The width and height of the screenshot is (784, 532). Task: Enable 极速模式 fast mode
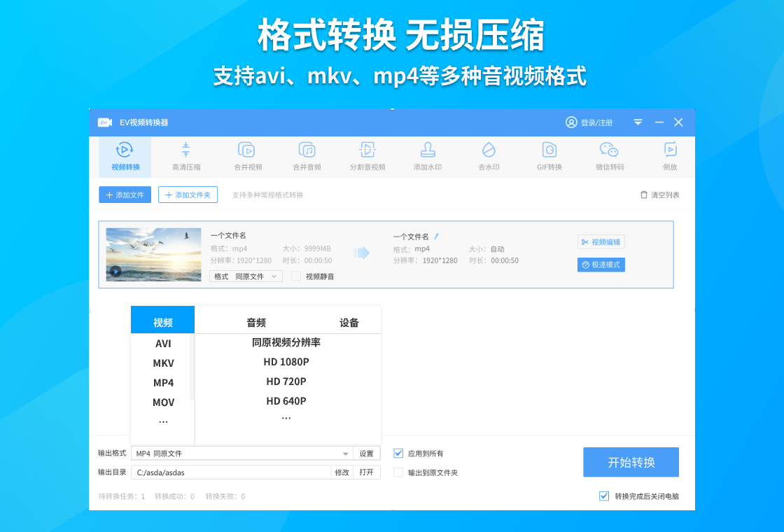(x=601, y=265)
